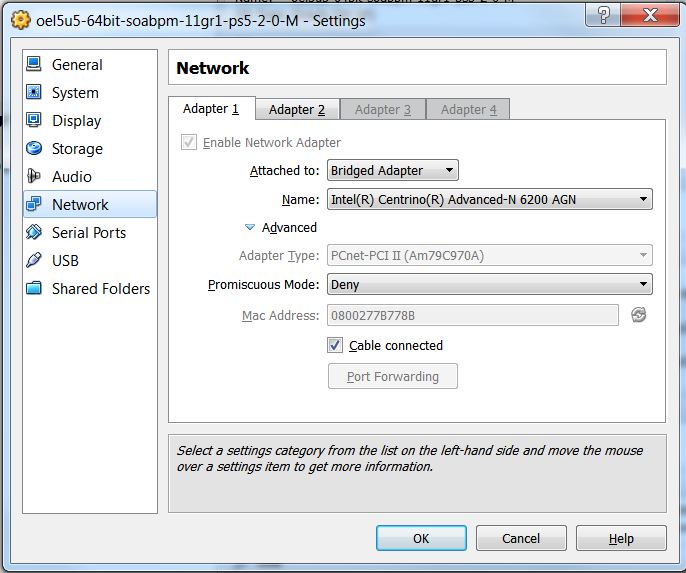Open the Attached to dropdown
Viewport: 686px width, 573px height.
pos(392,170)
